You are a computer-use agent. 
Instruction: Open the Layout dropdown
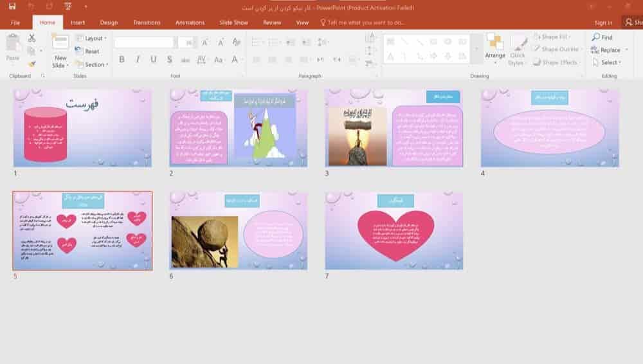point(91,38)
